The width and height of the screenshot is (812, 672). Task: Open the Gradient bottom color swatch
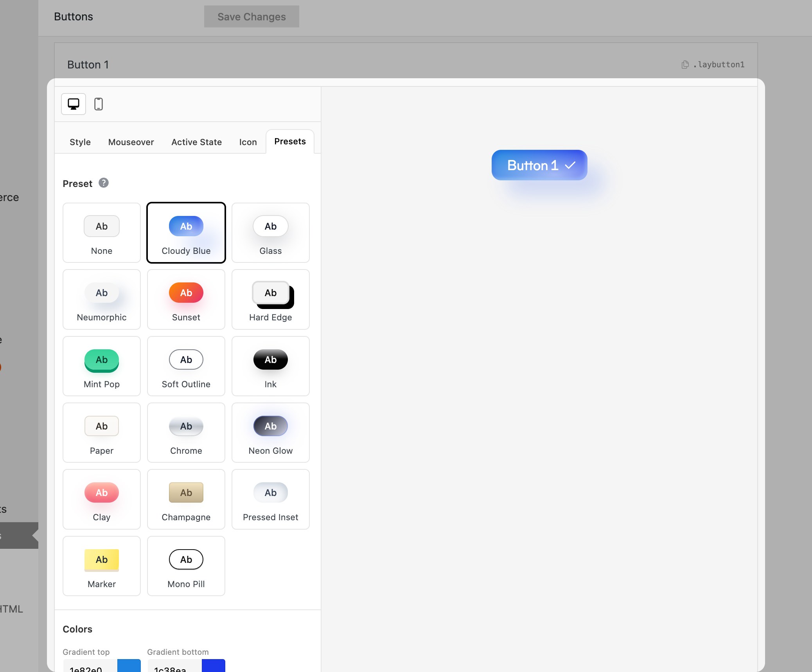[214, 666]
